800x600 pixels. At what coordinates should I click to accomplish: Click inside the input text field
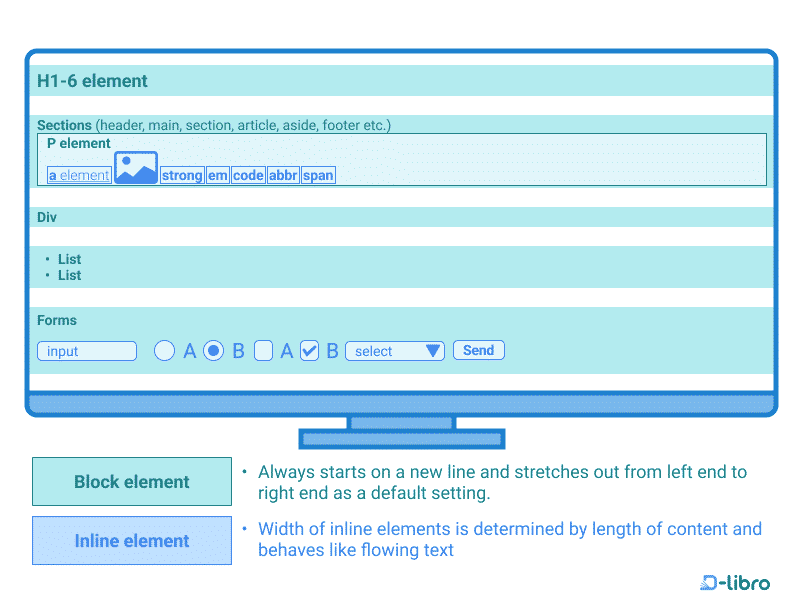86,351
